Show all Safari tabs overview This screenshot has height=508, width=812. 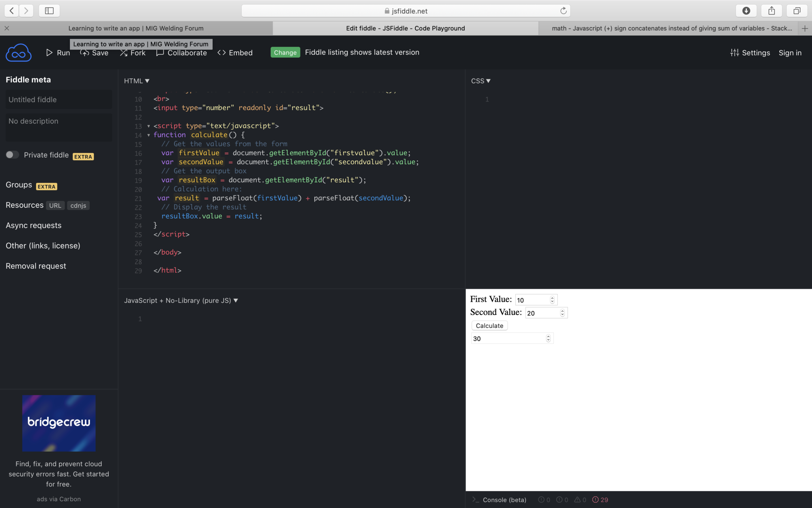(x=797, y=11)
